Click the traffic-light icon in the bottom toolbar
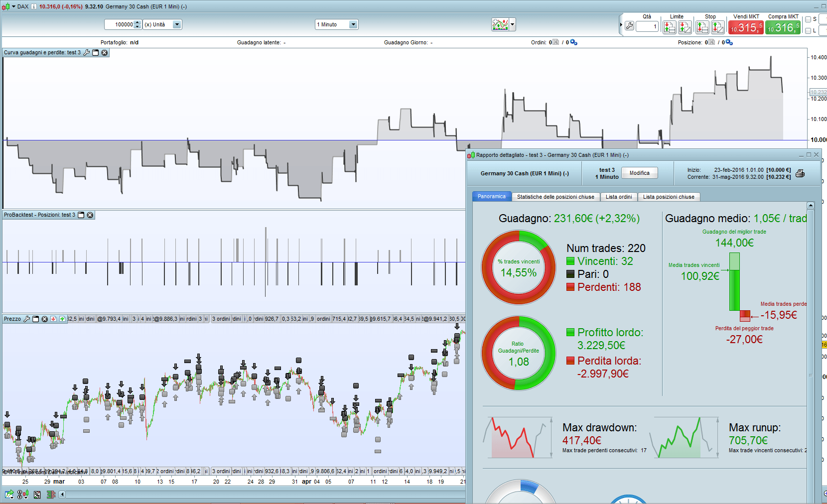This screenshot has width=827, height=504. click(x=23, y=494)
